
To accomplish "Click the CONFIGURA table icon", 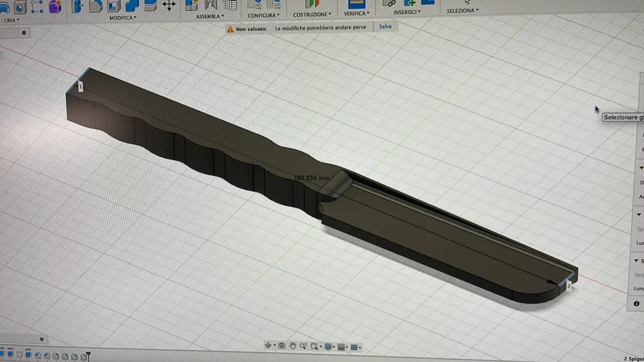I will [274, 4].
